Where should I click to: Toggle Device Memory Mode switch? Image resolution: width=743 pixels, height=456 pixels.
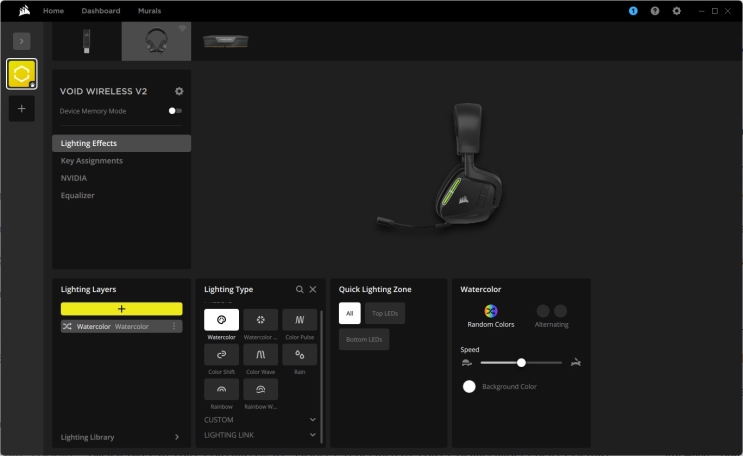[x=175, y=111]
